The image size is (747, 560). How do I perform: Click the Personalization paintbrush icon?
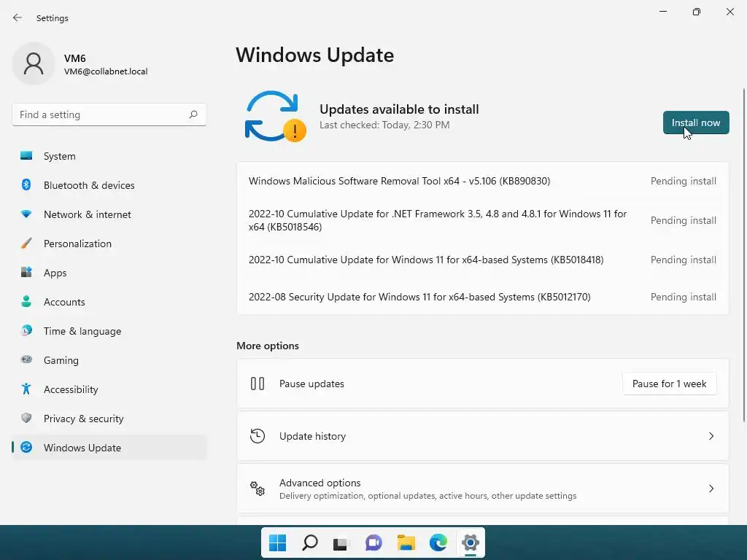pos(26,244)
